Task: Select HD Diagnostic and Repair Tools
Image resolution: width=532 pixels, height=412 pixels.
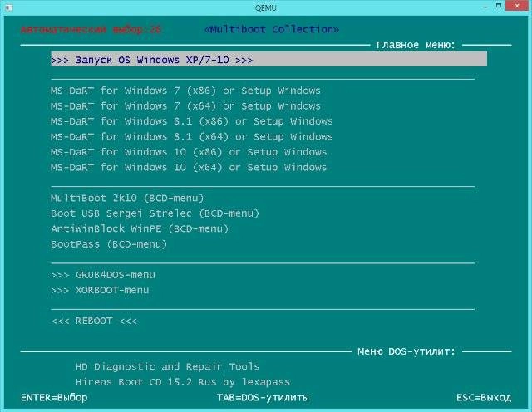Action: [x=167, y=366]
